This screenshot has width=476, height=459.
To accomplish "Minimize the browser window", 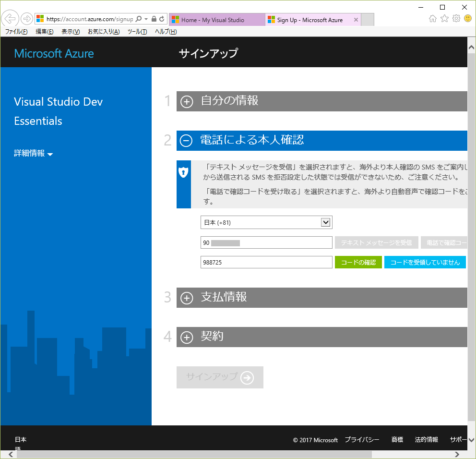I will [x=421, y=7].
